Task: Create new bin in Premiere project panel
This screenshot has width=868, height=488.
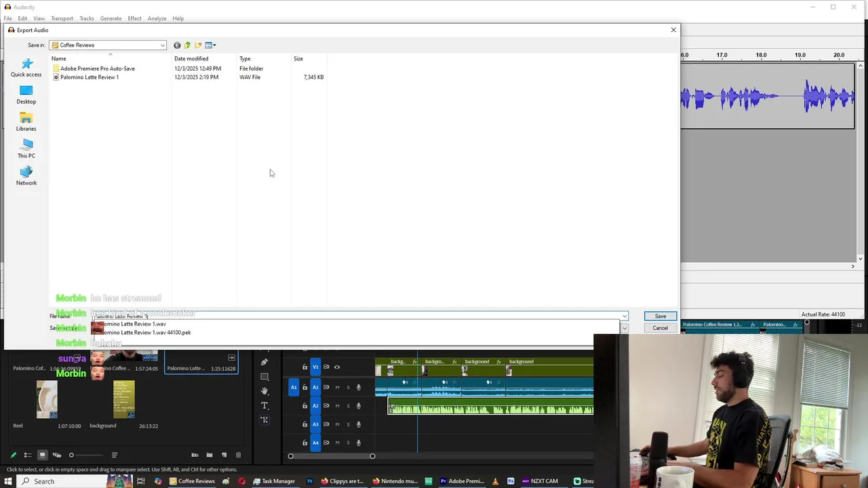Action: coord(210,455)
